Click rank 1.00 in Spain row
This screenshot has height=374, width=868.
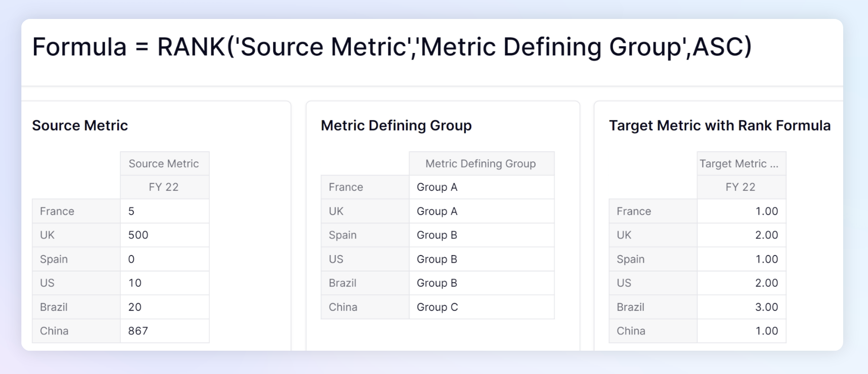742,259
